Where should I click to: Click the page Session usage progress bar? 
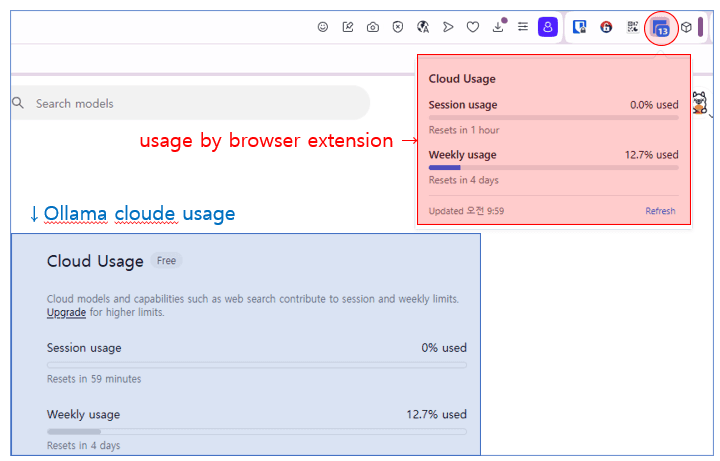tap(257, 365)
